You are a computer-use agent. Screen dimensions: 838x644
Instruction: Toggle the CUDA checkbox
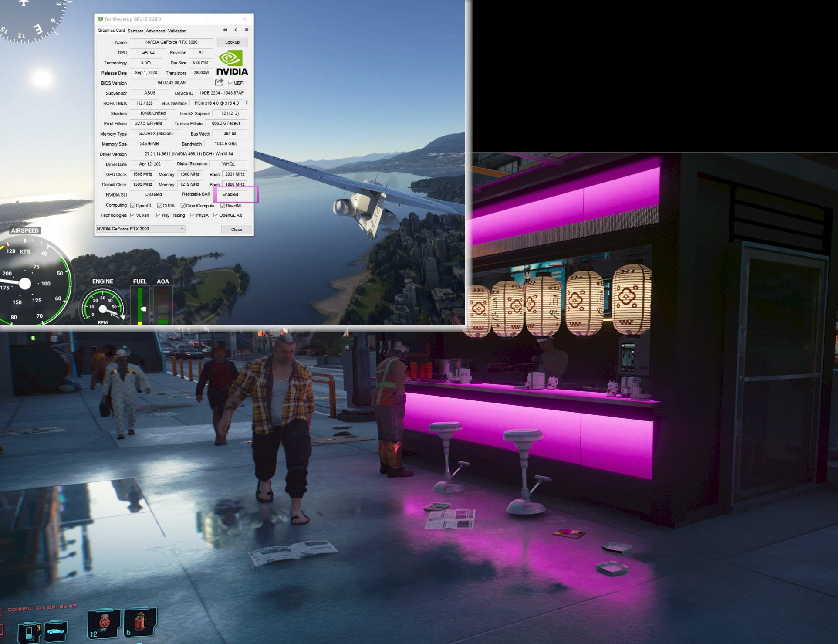click(159, 206)
